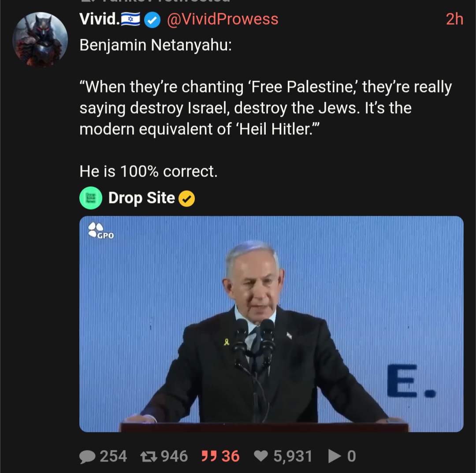The height and width of the screenshot is (473, 476).
Task: Click the heart likes icon
Action: 261,456
